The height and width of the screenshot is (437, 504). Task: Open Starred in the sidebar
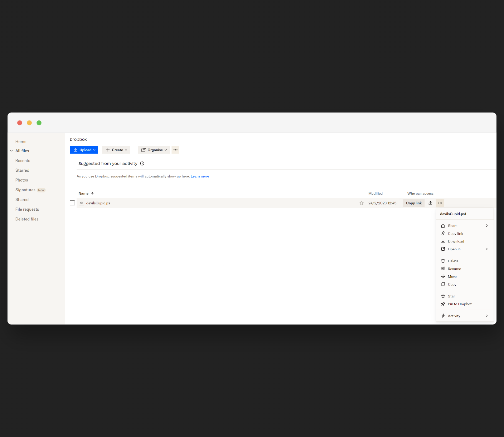click(22, 170)
